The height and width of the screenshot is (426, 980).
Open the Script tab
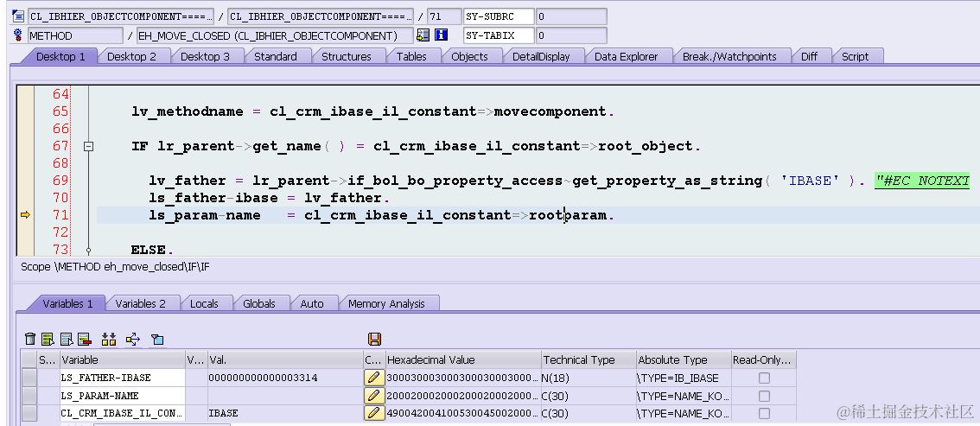855,56
